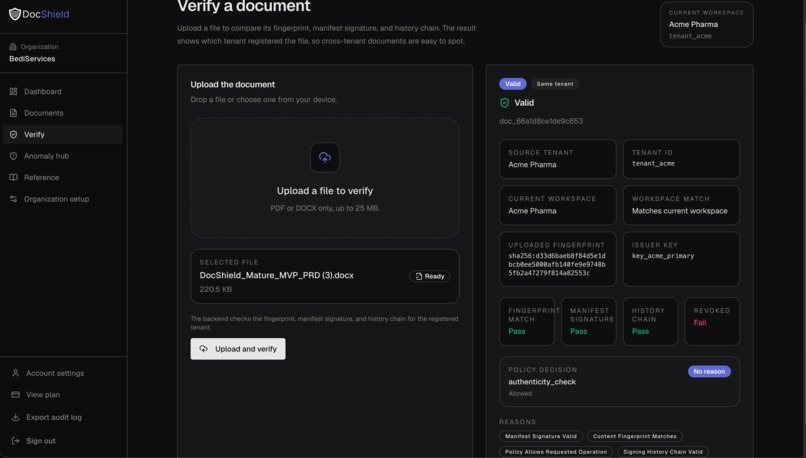Click the Sign out arrow icon
The height and width of the screenshot is (458, 806).
15,441
